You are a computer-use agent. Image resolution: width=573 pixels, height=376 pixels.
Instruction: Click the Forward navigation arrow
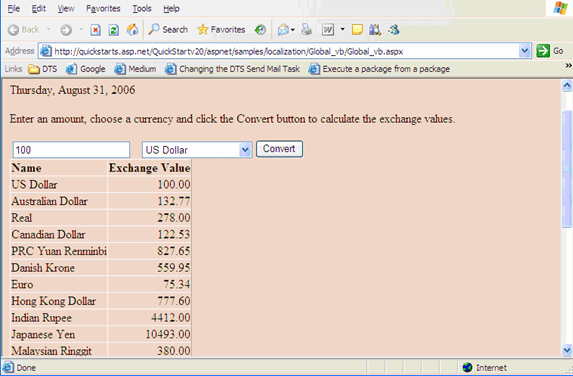[66, 30]
